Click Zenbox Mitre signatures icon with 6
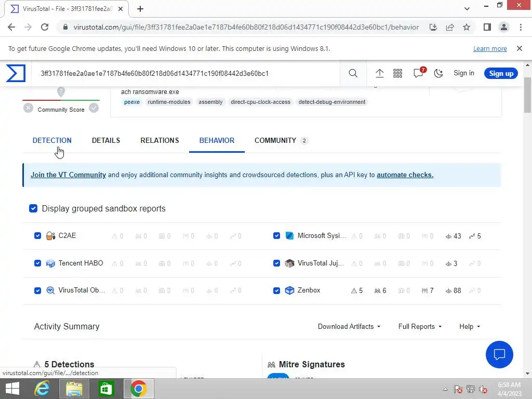This screenshot has height=399, width=532. (x=377, y=291)
